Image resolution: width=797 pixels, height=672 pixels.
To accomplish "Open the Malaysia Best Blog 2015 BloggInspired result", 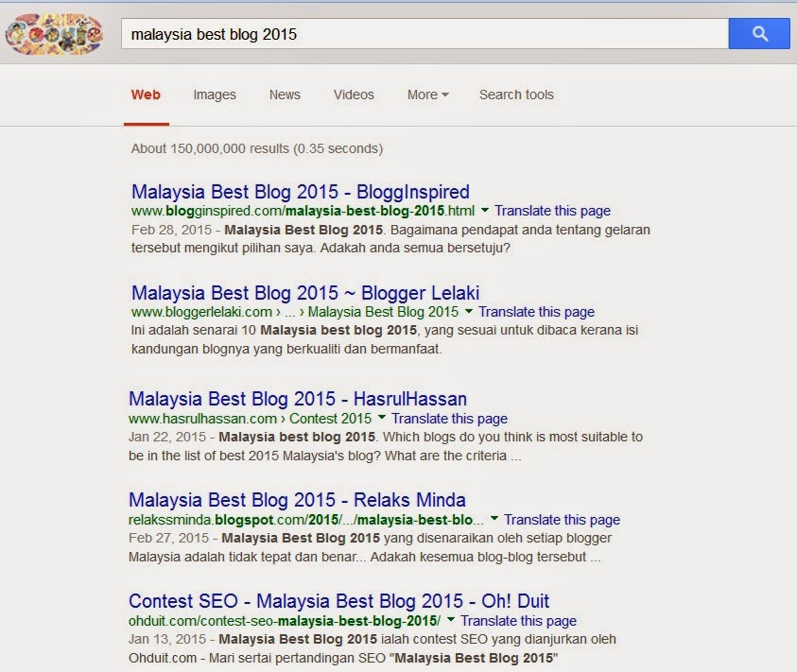I will pos(302,190).
